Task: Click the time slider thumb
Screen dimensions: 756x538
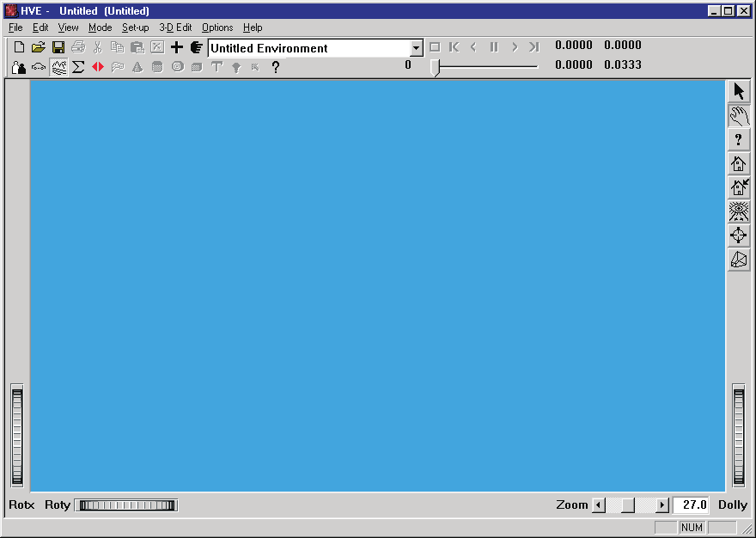Action: 435,67
